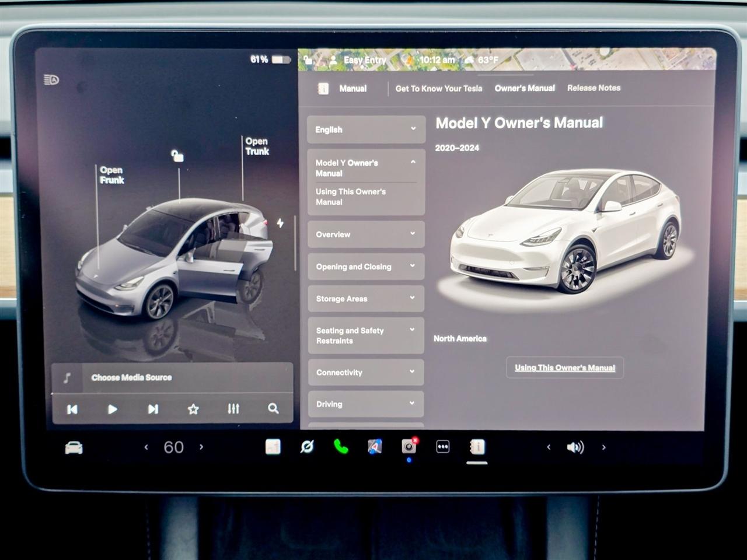
Task: Open the English language dropdown
Action: (x=365, y=129)
